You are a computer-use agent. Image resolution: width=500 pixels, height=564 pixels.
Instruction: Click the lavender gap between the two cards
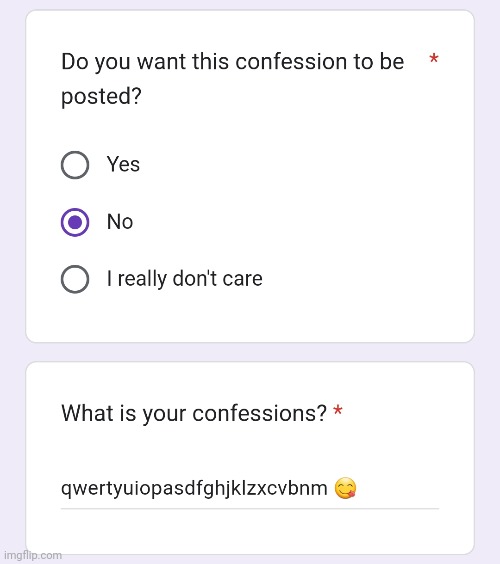tap(250, 352)
